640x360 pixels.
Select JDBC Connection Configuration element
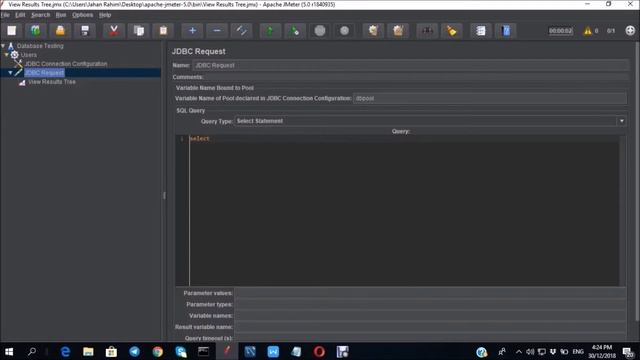[66, 64]
